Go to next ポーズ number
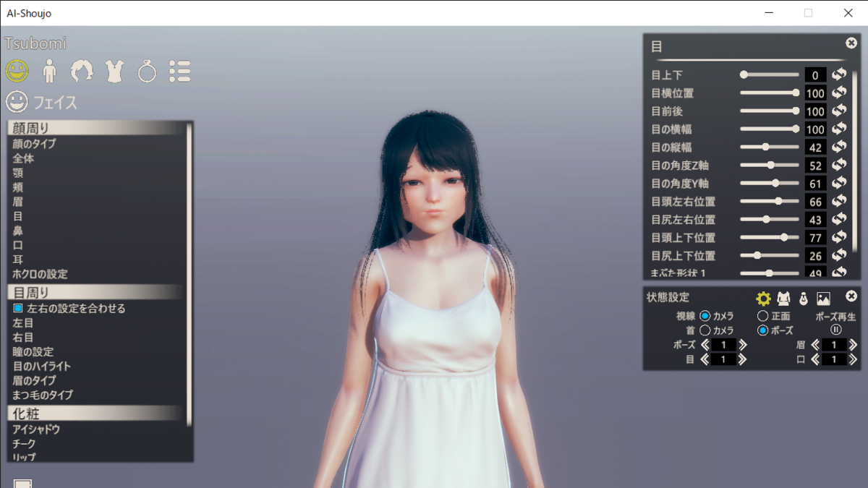This screenshot has width=868, height=488. (x=743, y=345)
